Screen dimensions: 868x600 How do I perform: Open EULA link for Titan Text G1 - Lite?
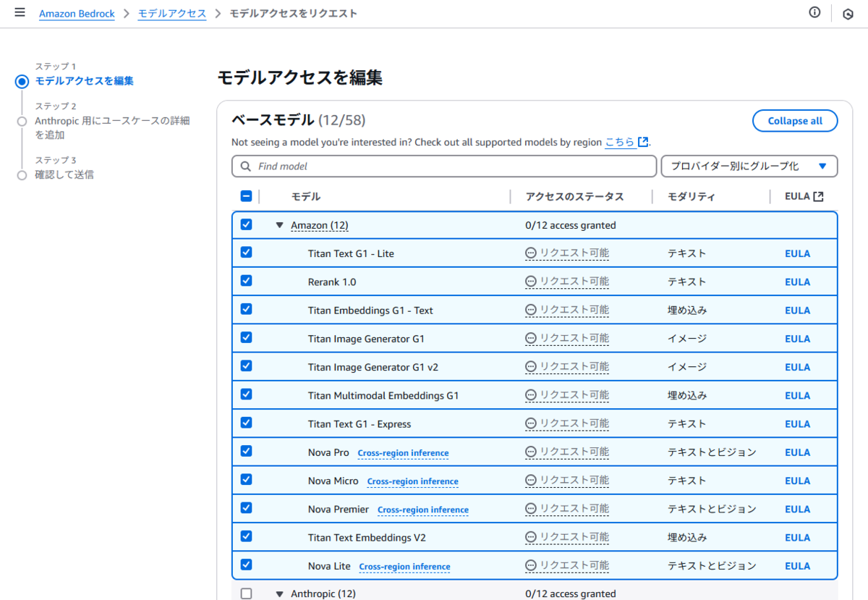(x=797, y=253)
